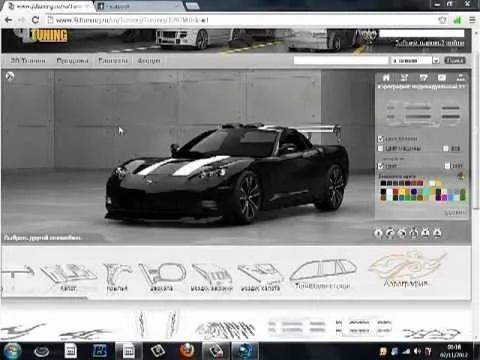Select the first icon atop the tuning side panel
This screenshot has width=480, height=360.
coord(386,78)
